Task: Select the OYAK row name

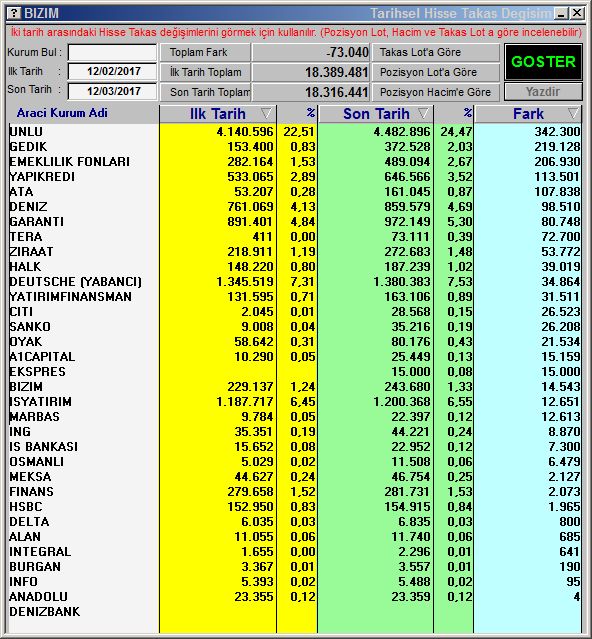Action: (26, 342)
